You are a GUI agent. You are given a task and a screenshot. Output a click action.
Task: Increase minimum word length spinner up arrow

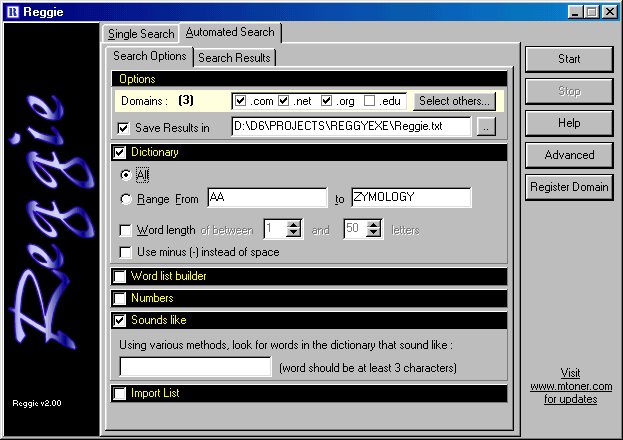(x=294, y=225)
